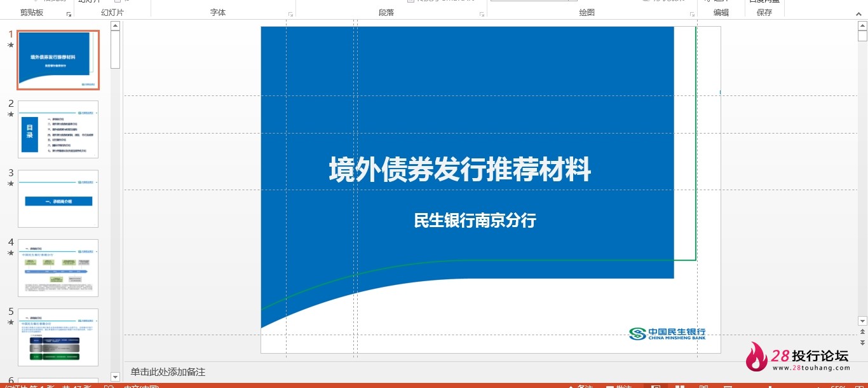Go to previous slide using double-up arrow
This screenshot has width=868, height=388.
pos(862,333)
